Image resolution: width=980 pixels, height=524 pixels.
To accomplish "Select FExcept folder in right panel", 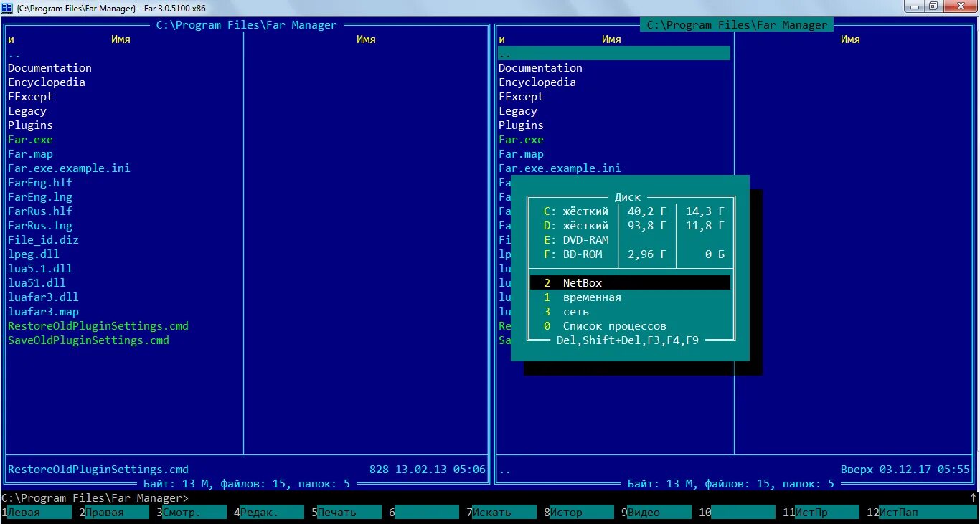I will pyautogui.click(x=521, y=97).
